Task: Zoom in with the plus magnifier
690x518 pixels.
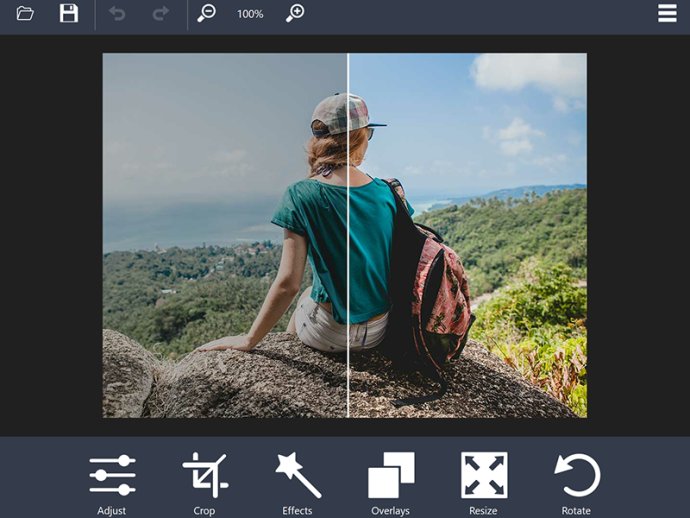Action: pos(295,13)
